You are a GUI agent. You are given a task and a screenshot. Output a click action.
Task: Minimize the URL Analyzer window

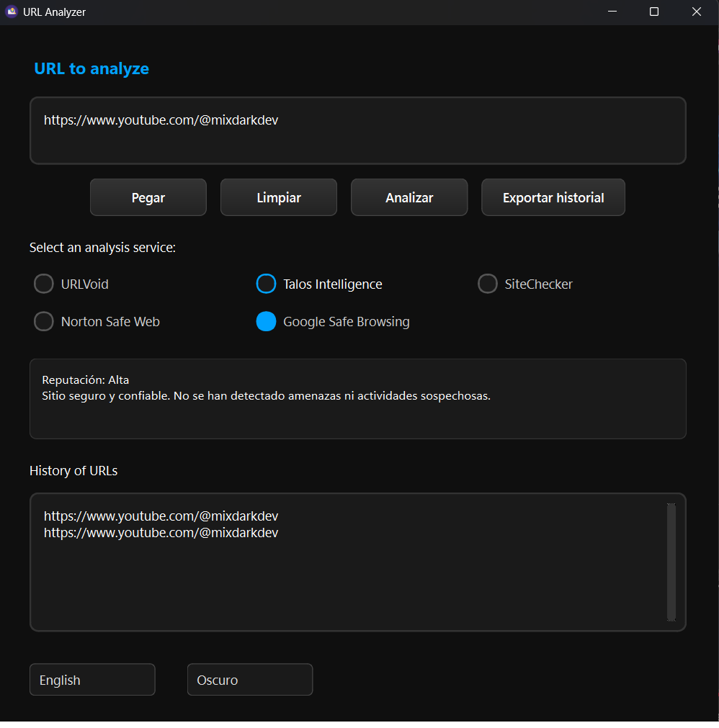[612, 12]
